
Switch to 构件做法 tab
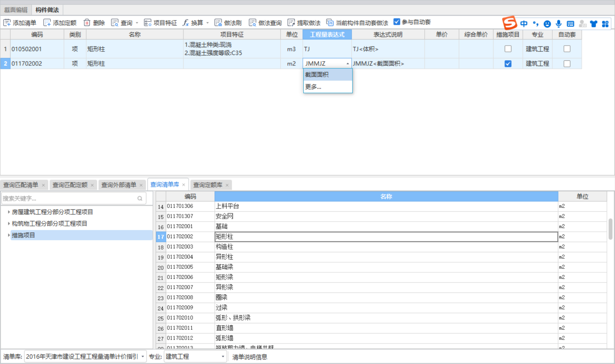click(x=47, y=10)
